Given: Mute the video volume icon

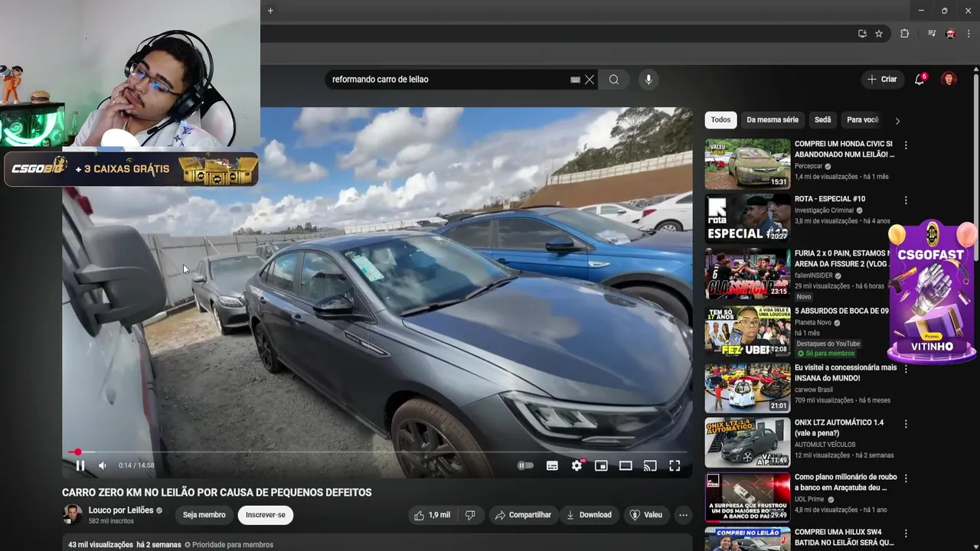Looking at the screenshot, I should click(x=103, y=465).
